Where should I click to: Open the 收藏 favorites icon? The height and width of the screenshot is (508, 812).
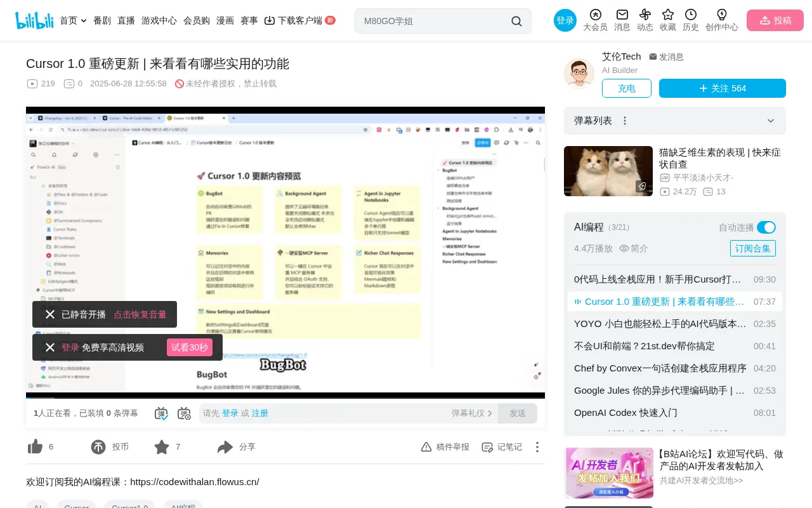point(668,15)
